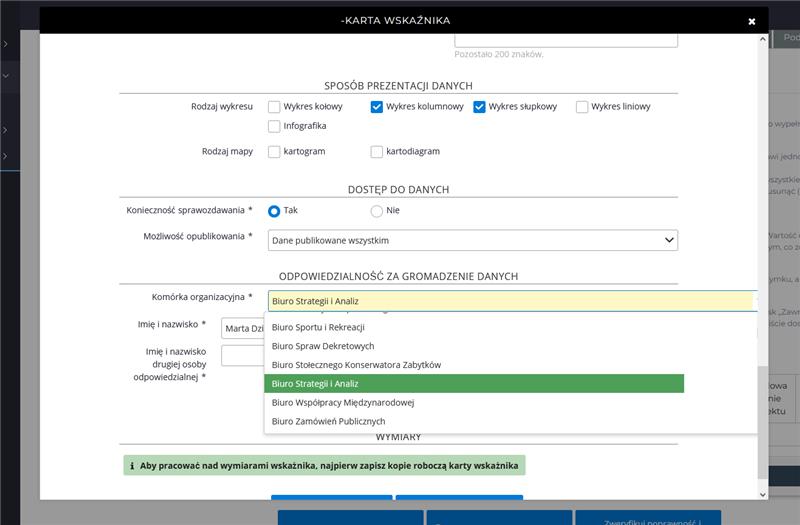Image resolution: width=800 pixels, height=525 pixels.
Task: Enable the kartodiagram map type
Action: click(377, 152)
